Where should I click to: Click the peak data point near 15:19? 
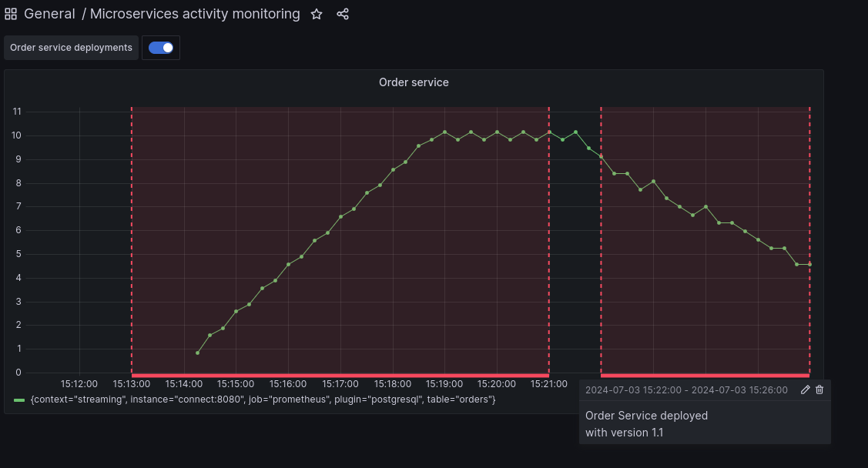(444, 131)
